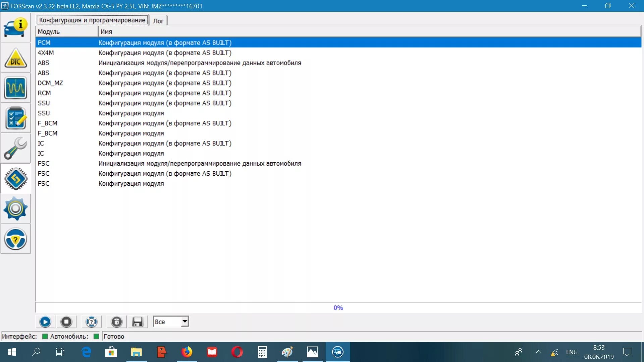Open the red book app on taskbar
This screenshot has width=644, height=362.
(x=212, y=352)
